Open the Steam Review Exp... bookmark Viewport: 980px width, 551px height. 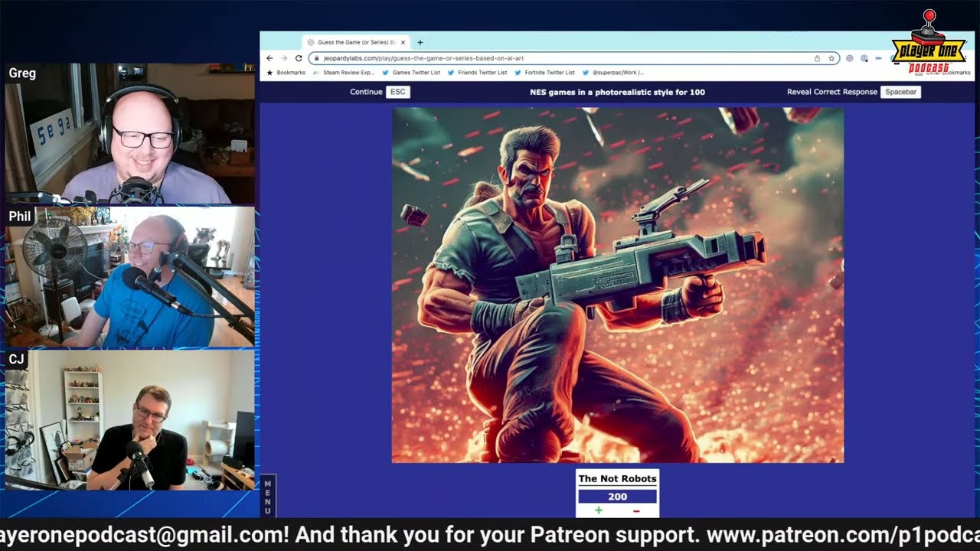344,73
